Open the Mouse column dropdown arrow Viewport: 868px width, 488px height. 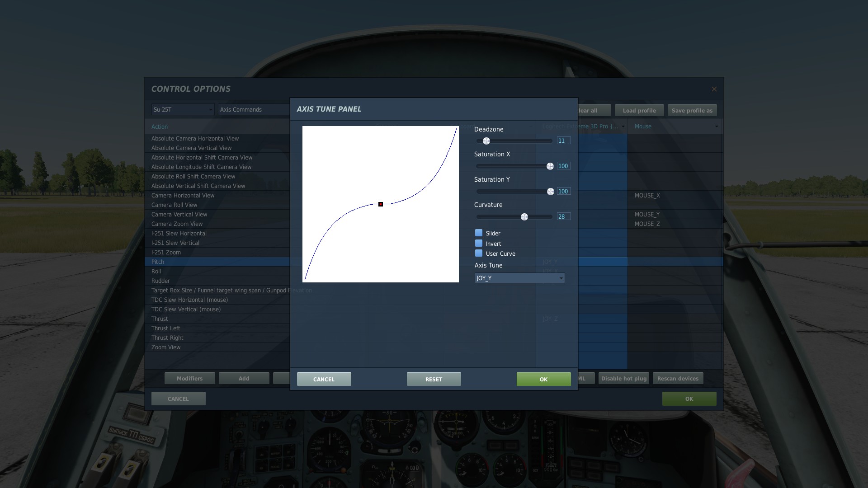tap(716, 127)
